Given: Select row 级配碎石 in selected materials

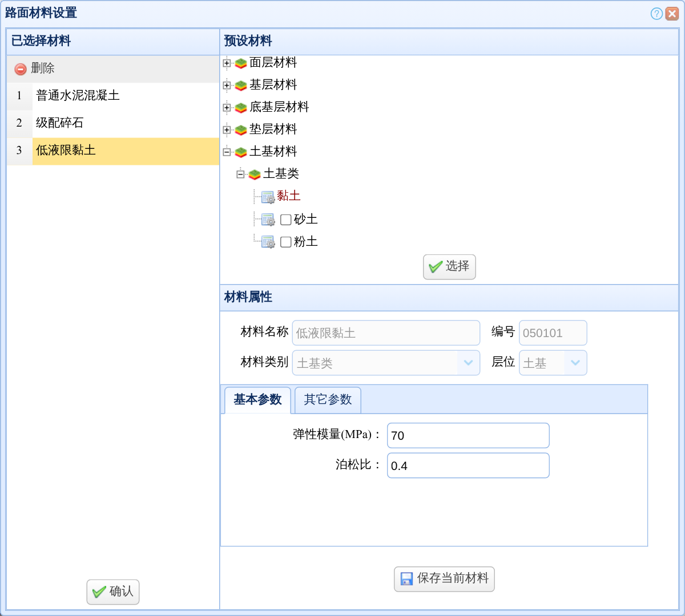Looking at the screenshot, I should [113, 123].
